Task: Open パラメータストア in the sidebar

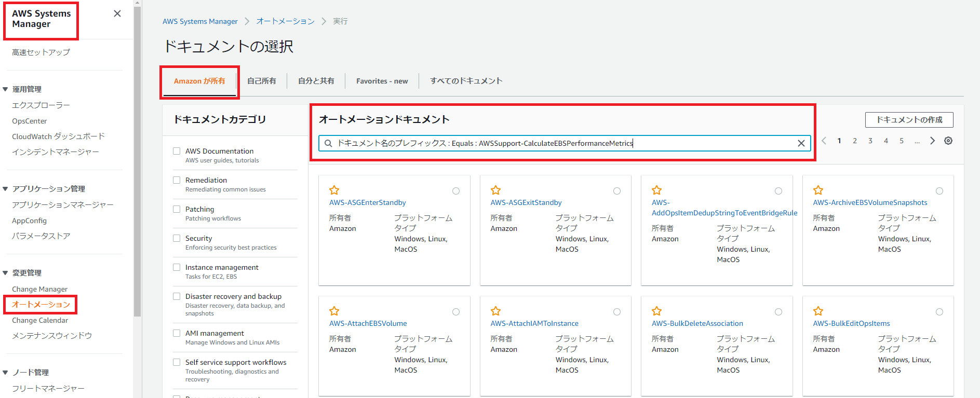Action: click(x=41, y=236)
